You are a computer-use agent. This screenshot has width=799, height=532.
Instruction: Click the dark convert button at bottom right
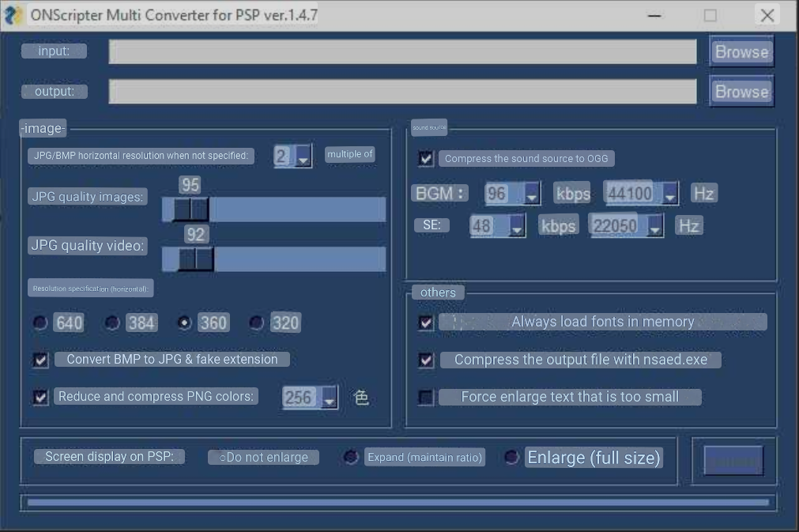[733, 461]
